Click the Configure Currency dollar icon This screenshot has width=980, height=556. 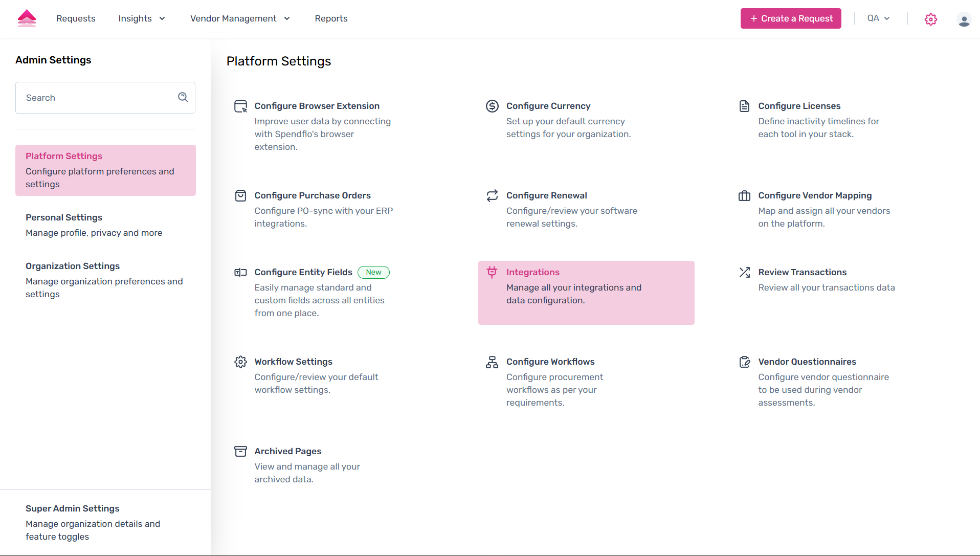(x=492, y=106)
